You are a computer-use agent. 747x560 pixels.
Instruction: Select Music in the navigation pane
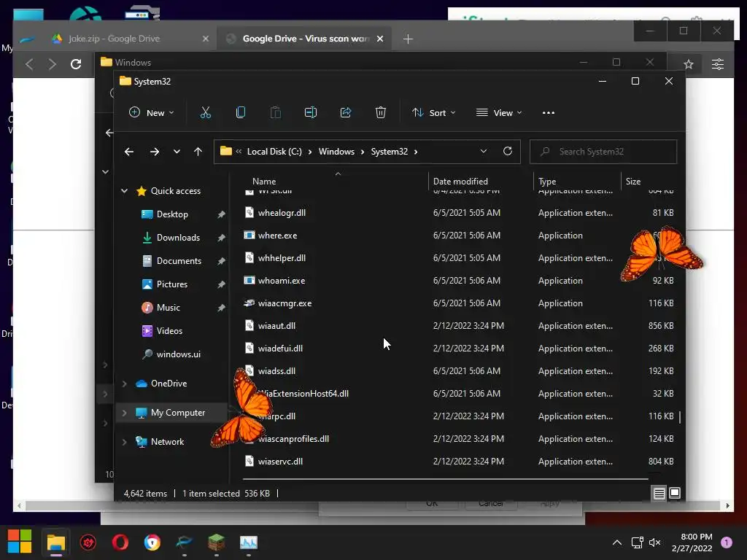tap(169, 308)
